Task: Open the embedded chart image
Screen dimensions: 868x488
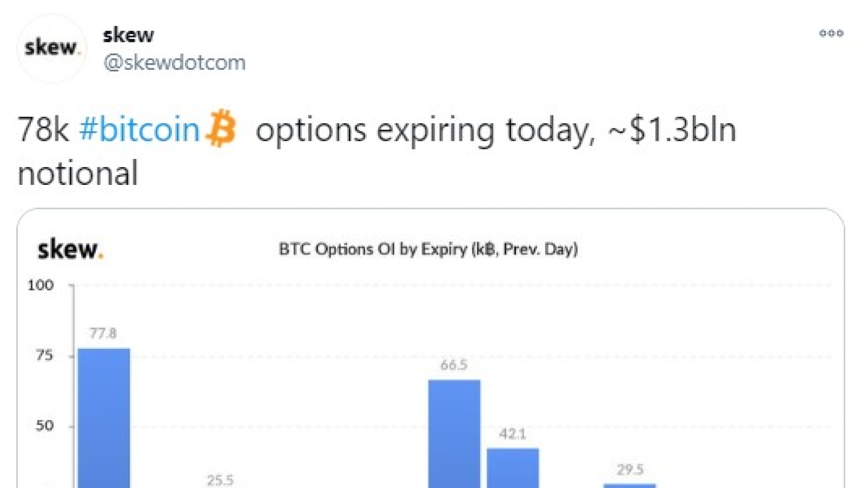Action: point(431,348)
